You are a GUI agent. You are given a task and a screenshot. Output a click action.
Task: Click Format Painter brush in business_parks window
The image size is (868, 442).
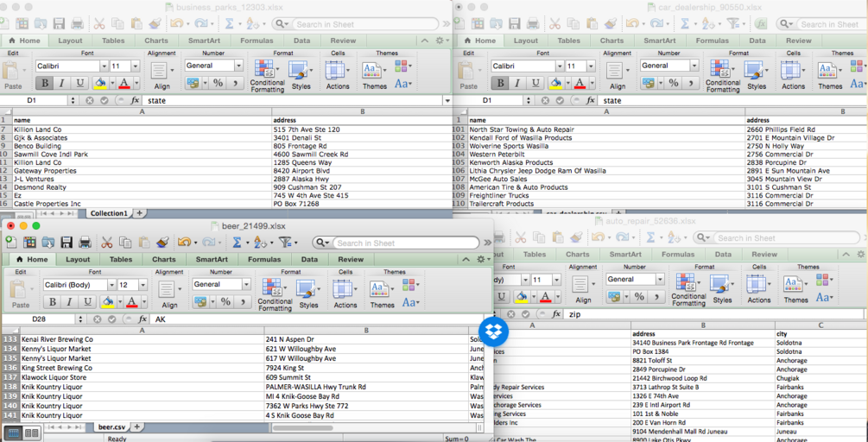coord(155,24)
